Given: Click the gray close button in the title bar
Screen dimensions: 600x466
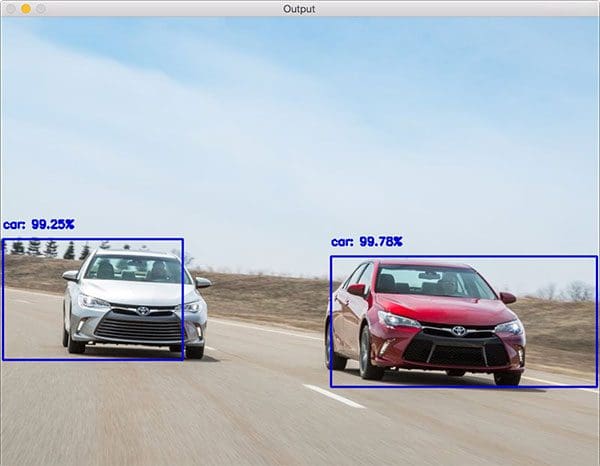Looking at the screenshot, I should [x=11, y=9].
